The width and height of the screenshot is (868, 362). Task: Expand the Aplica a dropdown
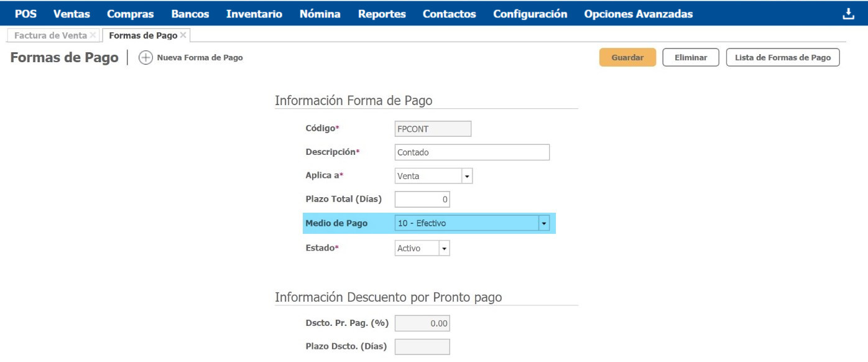(467, 176)
